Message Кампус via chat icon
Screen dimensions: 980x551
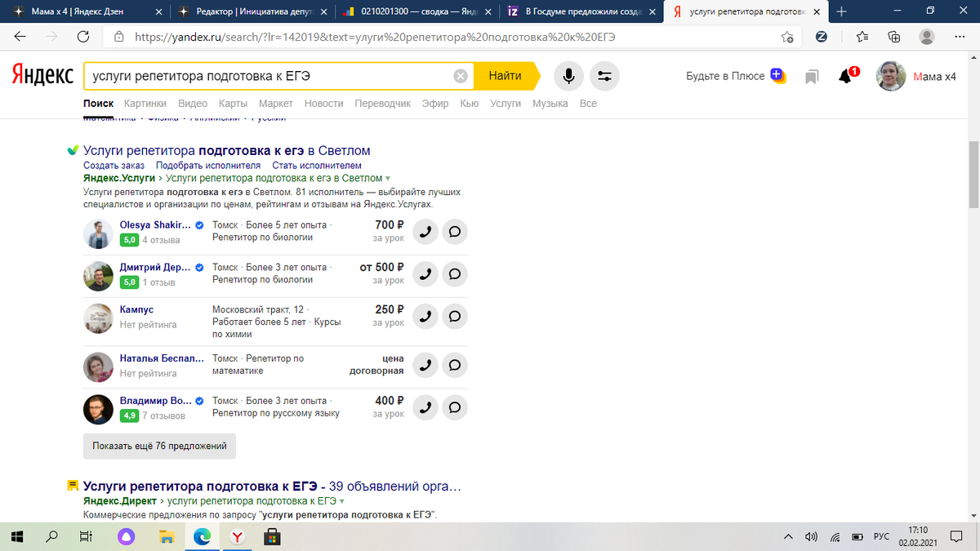(455, 316)
